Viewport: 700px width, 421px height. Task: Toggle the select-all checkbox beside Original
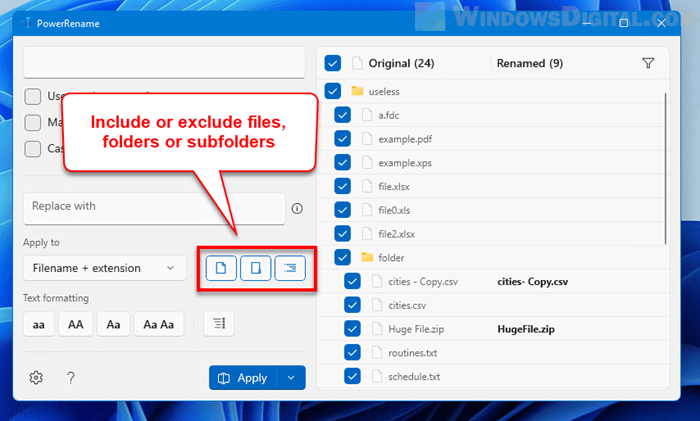click(x=333, y=63)
